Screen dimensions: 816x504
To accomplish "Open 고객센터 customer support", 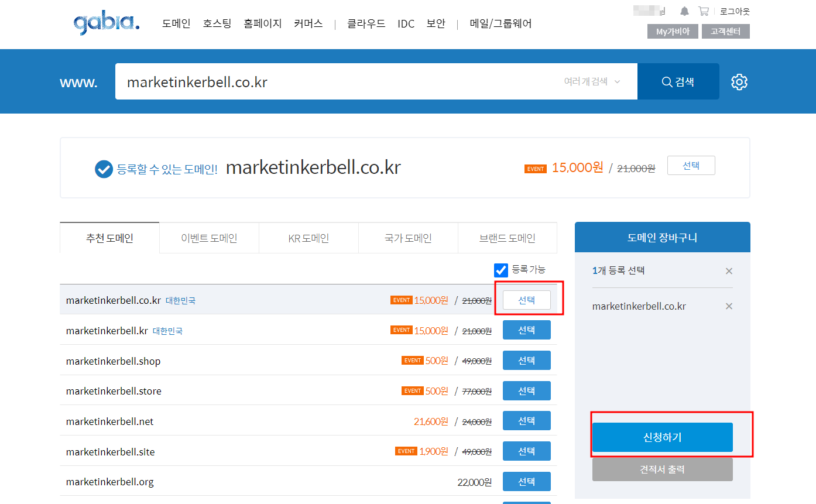I will pos(725,32).
